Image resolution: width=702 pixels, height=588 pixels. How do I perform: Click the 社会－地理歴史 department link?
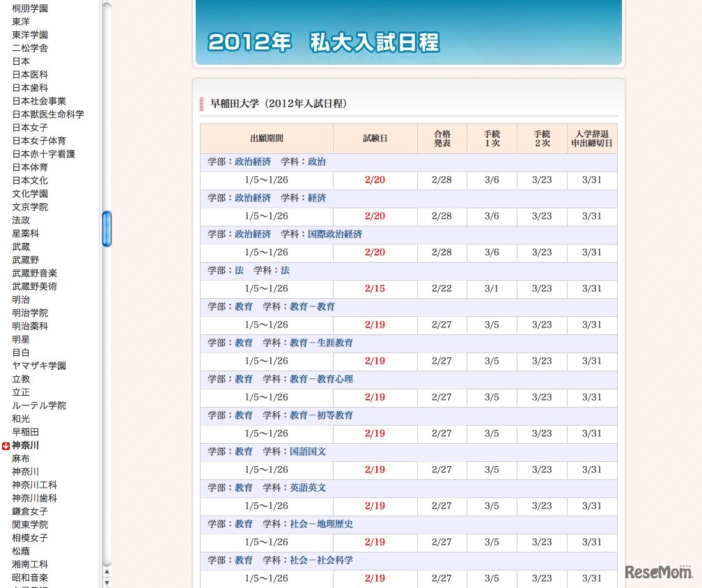click(x=321, y=524)
